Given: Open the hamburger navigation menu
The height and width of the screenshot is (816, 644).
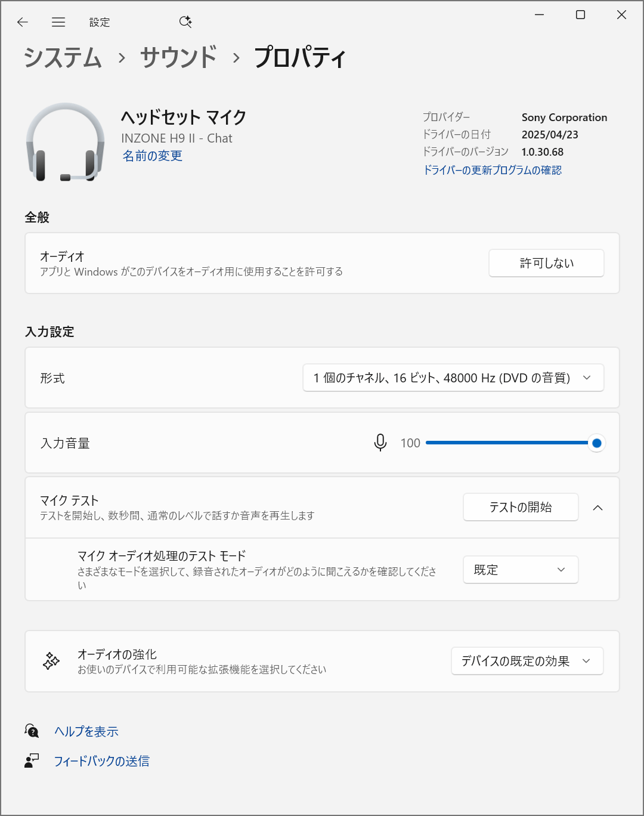Looking at the screenshot, I should pyautogui.click(x=58, y=22).
